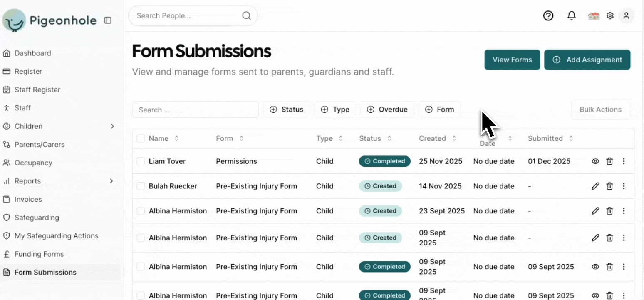Open the Status filter dropdown
This screenshot has width=644, height=300.
click(x=286, y=110)
